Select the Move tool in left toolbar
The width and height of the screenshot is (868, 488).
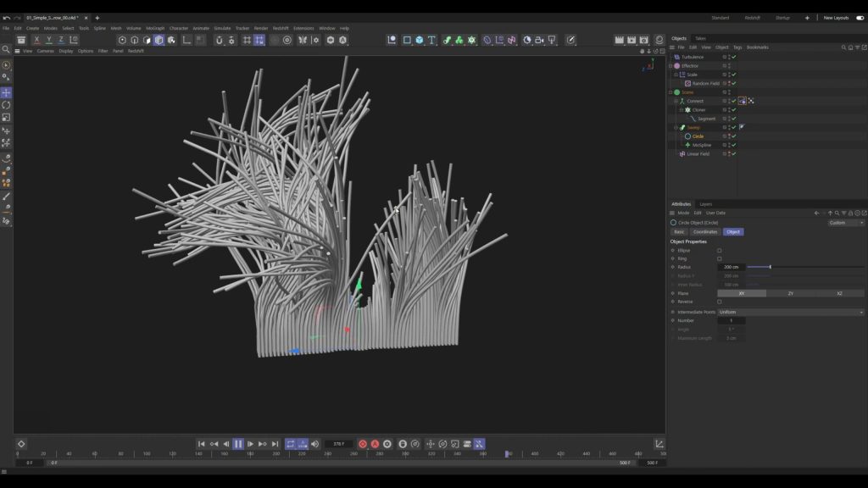pos(6,92)
